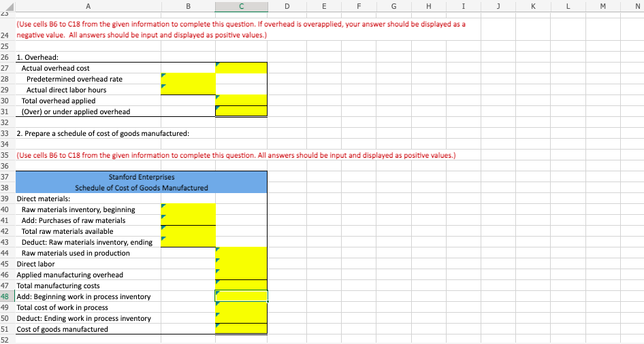644x344 pixels.
Task: Click yellow cell for Direct labor
Action: click(241, 264)
